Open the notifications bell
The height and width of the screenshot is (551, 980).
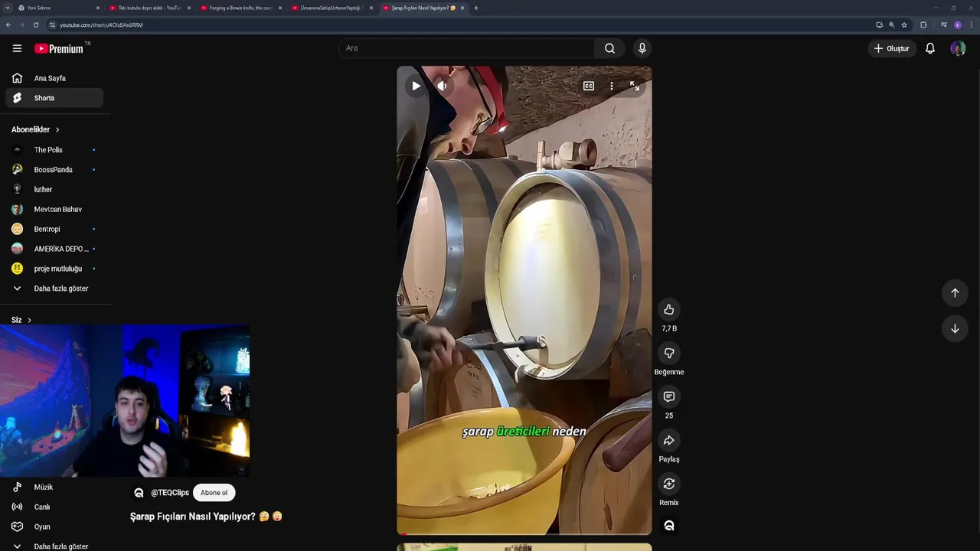[x=930, y=48]
